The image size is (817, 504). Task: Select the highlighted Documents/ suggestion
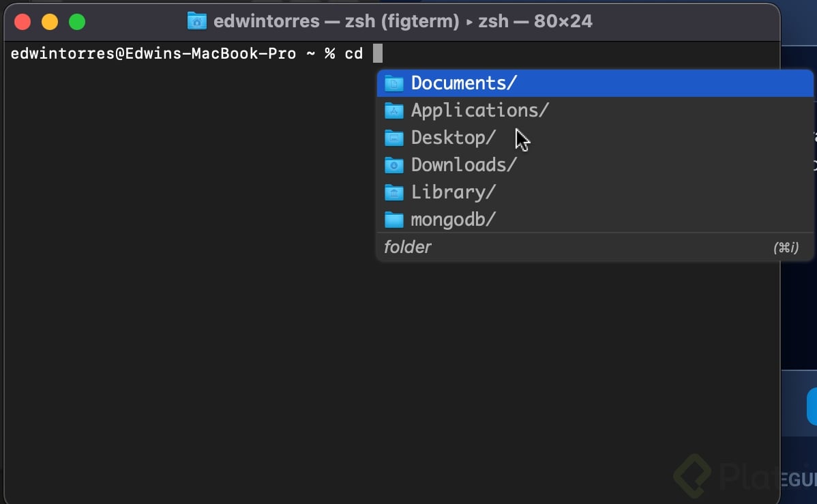[465, 83]
